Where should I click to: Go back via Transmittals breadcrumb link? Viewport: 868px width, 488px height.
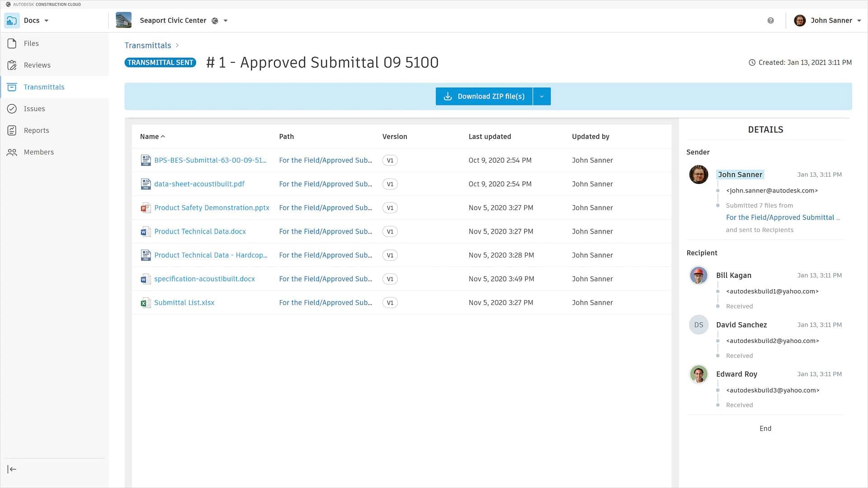[x=148, y=46]
